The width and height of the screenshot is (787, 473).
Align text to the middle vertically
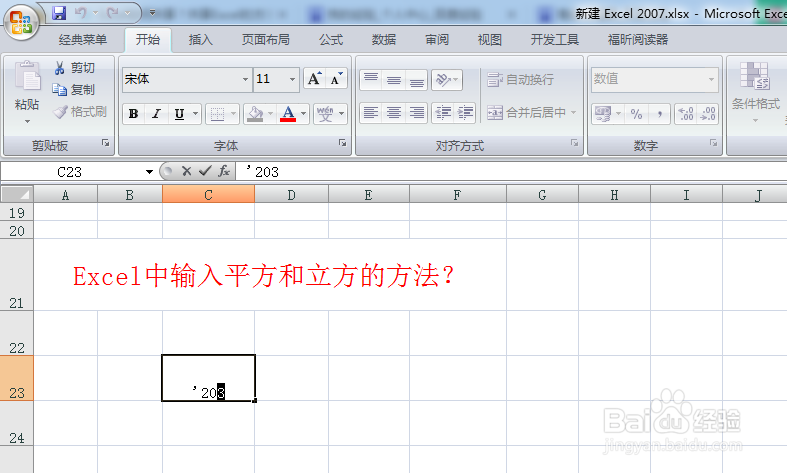pos(394,80)
